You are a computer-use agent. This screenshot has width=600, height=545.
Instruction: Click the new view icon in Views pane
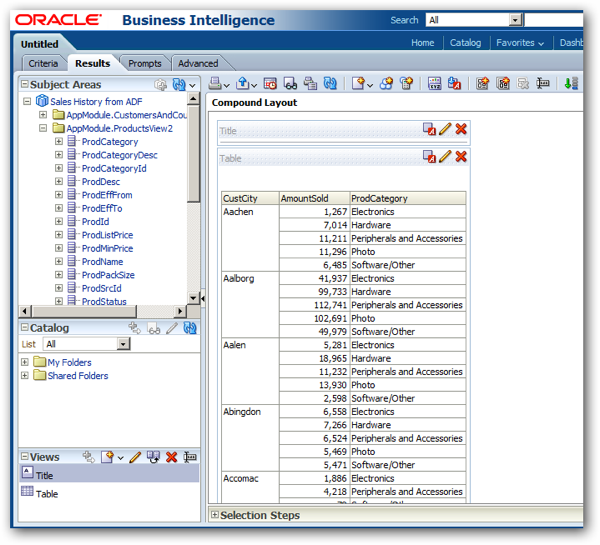[x=107, y=457]
